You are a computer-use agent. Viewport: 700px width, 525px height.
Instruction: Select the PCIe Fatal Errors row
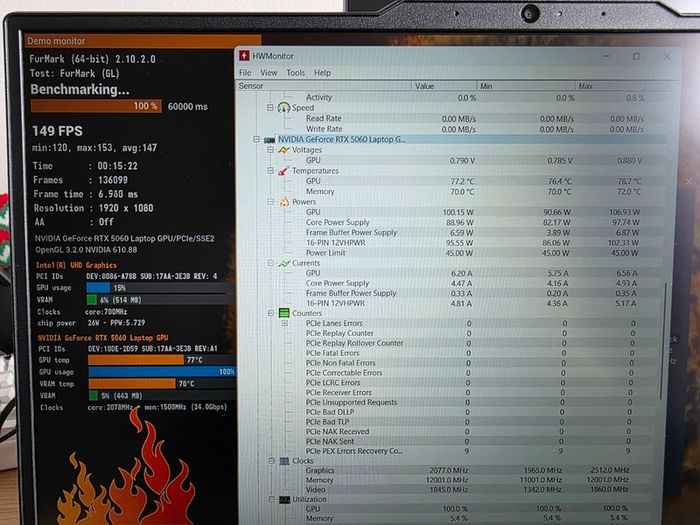(469, 353)
